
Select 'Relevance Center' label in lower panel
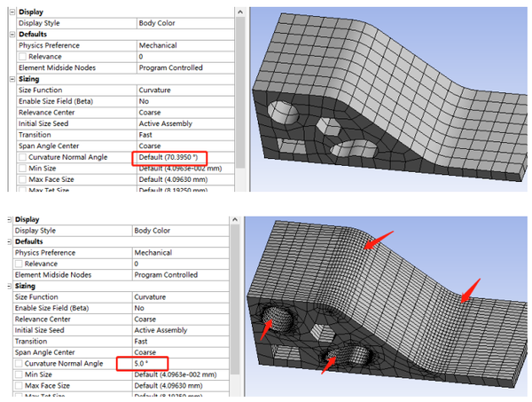pyautogui.click(x=43, y=319)
